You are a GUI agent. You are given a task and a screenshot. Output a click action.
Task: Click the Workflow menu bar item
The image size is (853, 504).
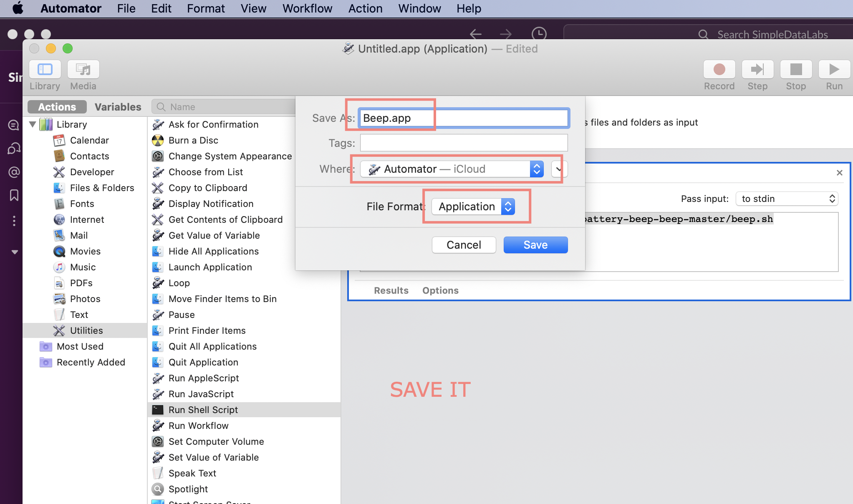[x=308, y=8]
